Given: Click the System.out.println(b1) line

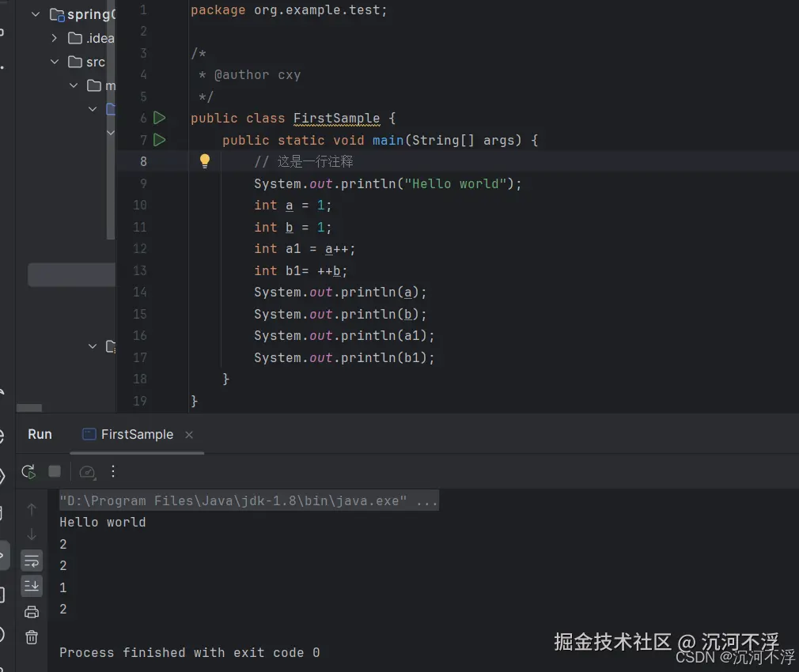Looking at the screenshot, I should tap(344, 358).
